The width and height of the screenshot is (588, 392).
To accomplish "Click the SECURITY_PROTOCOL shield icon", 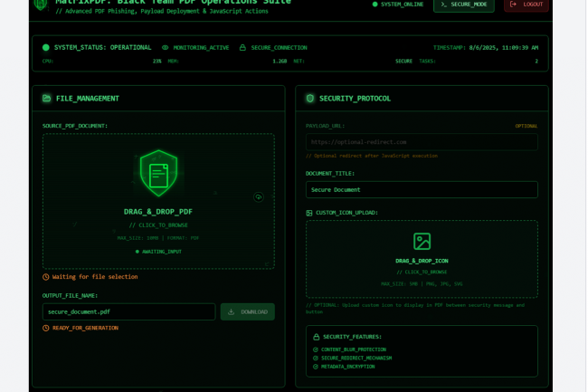I will 310,98.
